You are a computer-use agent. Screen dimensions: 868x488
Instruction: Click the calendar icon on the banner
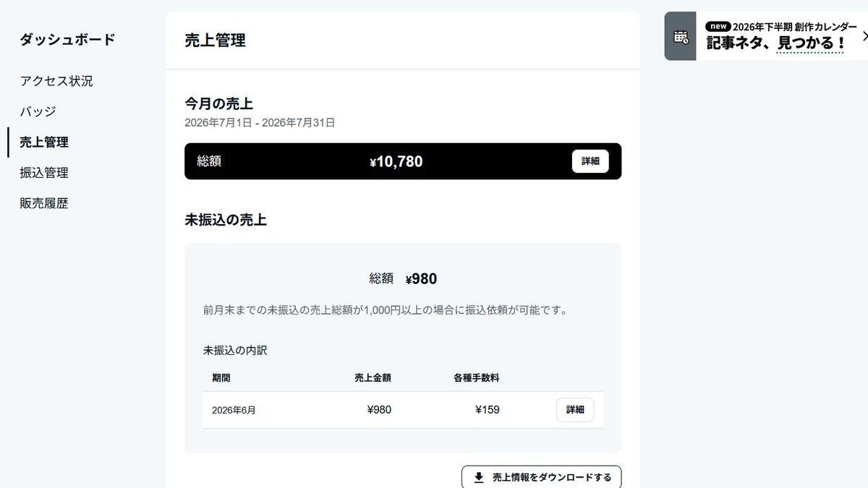681,37
